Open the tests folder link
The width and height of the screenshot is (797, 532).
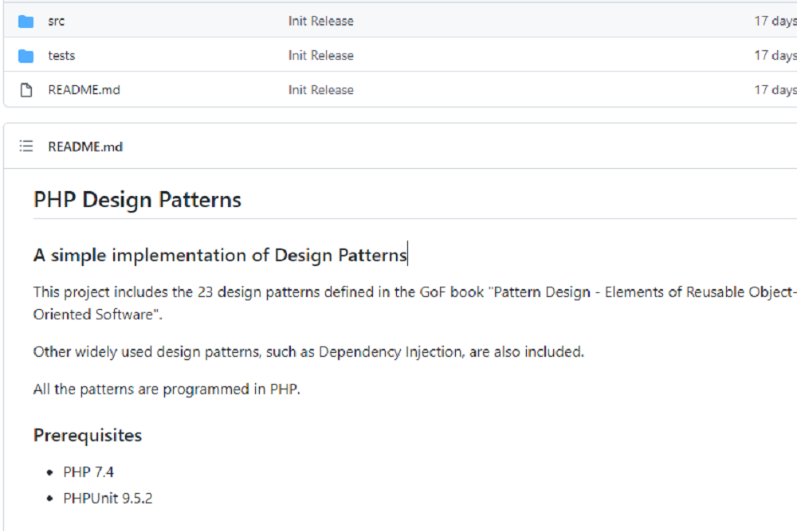pos(61,56)
